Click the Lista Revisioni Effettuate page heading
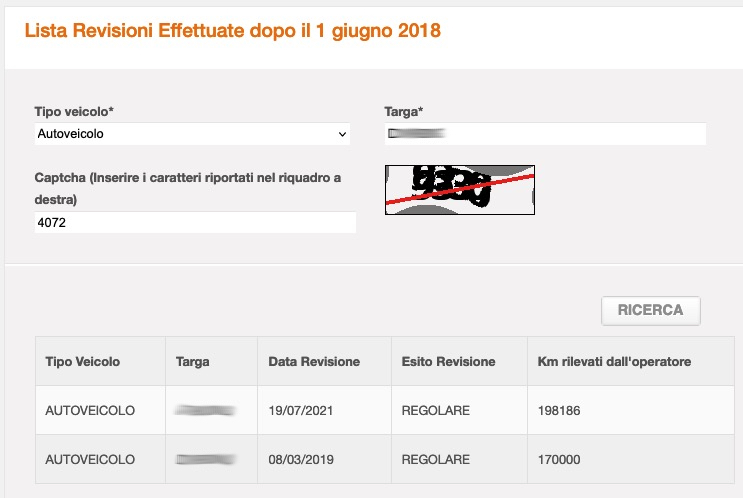This screenshot has height=498, width=743. 233,31
